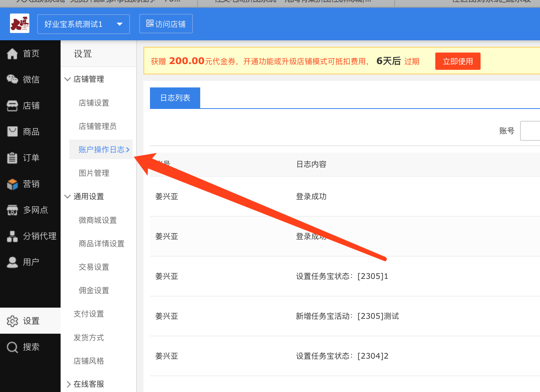Open 佣金设置 submenu link
This screenshot has width=540, height=392.
[94, 290]
